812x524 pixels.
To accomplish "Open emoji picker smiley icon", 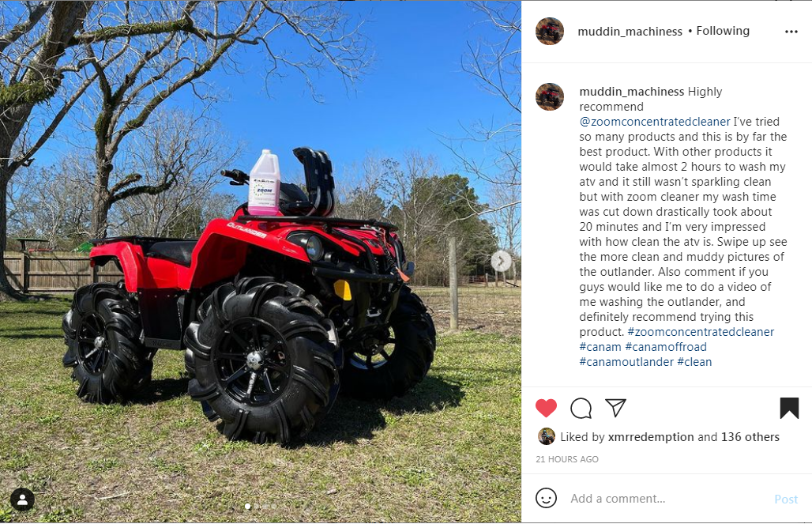I will tap(546, 498).
